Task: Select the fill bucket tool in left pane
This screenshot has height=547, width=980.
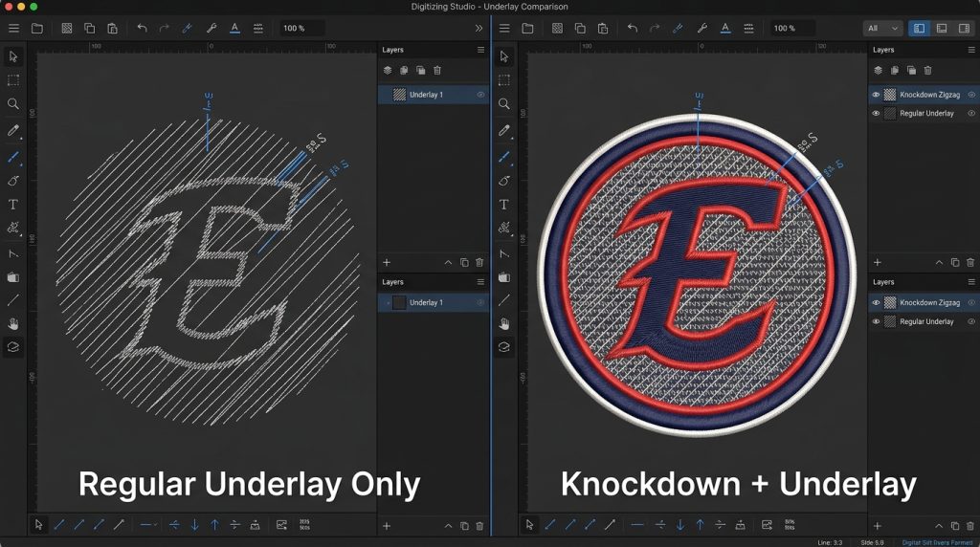Action: [x=13, y=277]
